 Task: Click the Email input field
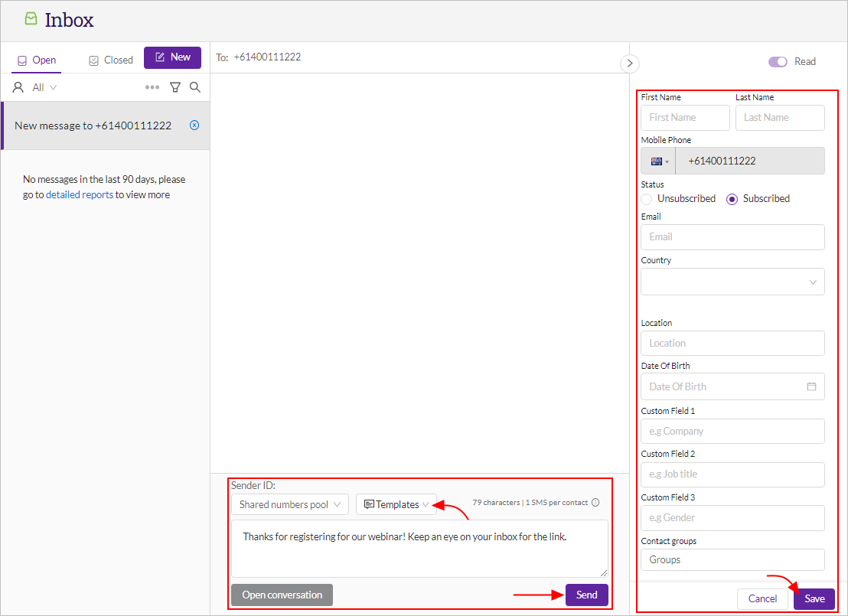(x=732, y=237)
